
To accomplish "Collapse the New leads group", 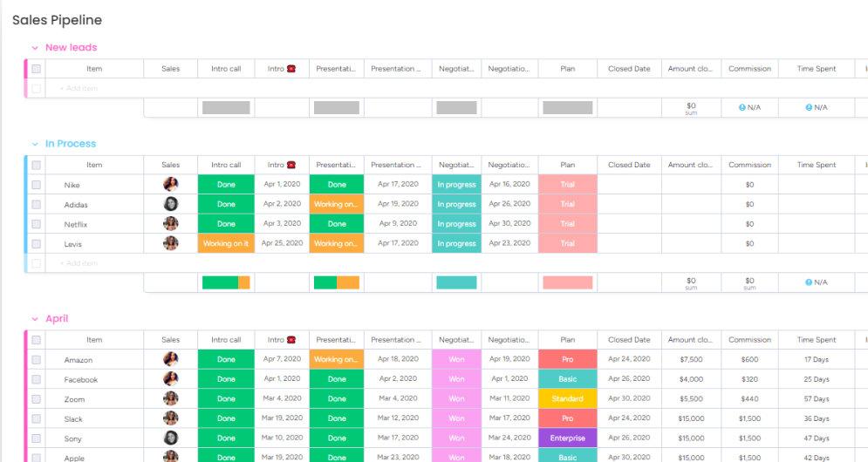I will (x=35, y=48).
